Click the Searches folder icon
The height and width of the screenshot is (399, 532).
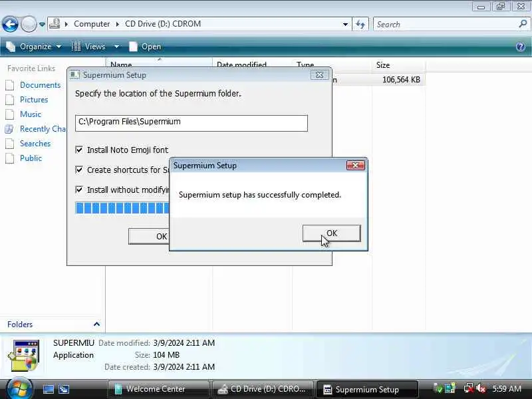[x=10, y=144]
